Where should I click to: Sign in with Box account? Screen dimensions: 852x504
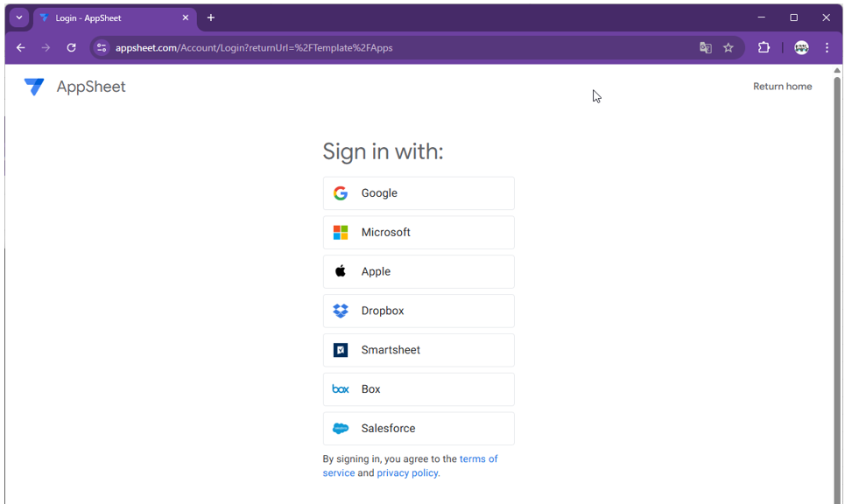[419, 389]
